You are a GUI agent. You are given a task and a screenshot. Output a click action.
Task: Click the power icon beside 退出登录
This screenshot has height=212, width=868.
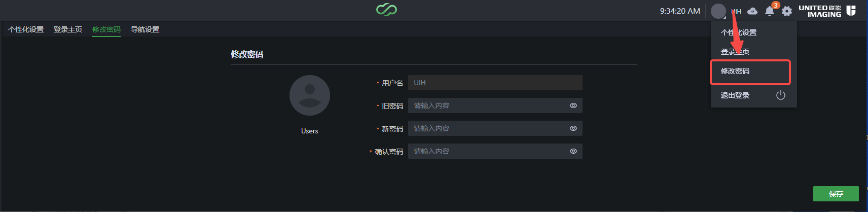(x=781, y=95)
